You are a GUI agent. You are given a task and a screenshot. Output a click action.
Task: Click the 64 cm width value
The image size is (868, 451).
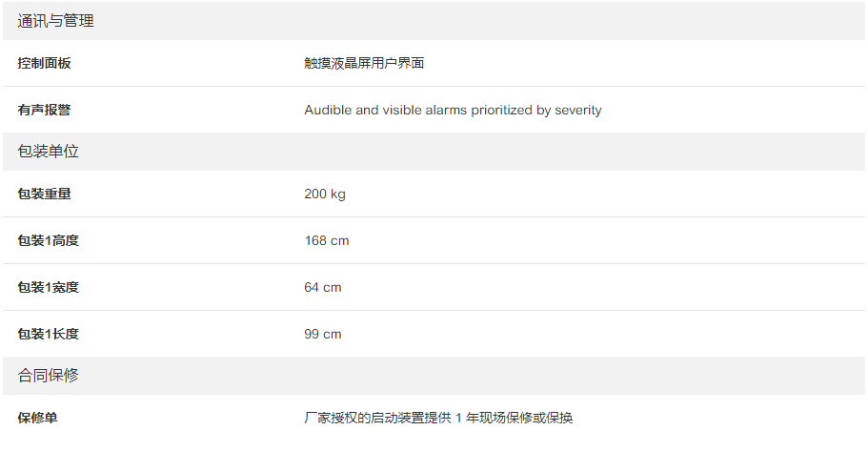[323, 288]
